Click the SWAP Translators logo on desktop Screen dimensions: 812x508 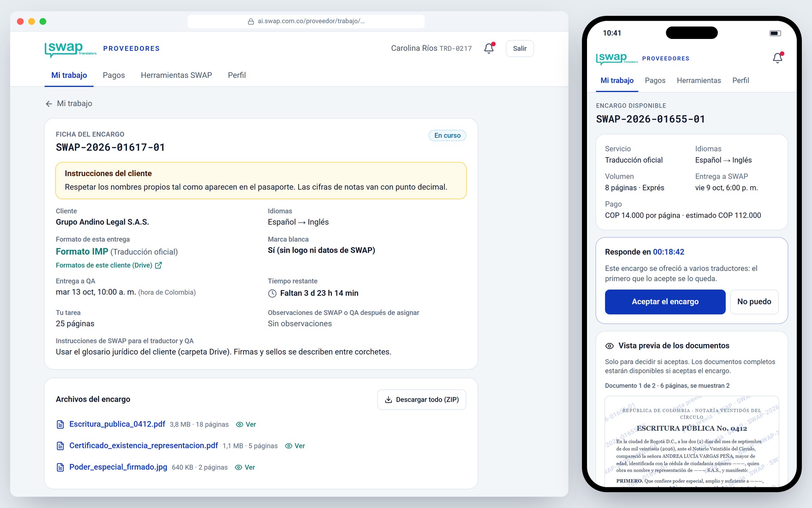pos(70,49)
